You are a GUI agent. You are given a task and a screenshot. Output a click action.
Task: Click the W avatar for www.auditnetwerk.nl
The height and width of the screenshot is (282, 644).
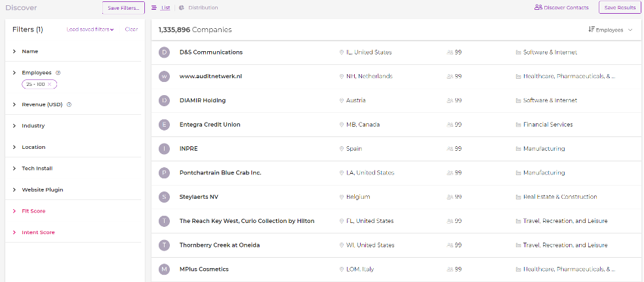(165, 76)
